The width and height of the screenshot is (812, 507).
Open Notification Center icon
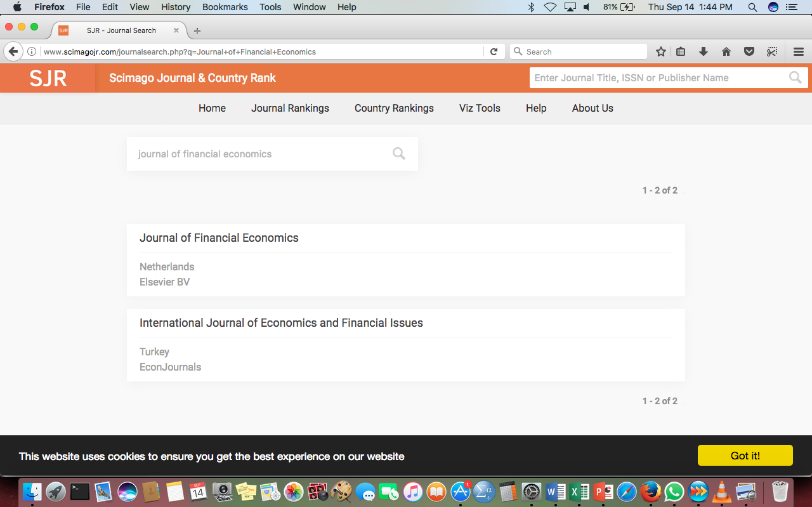pyautogui.click(x=791, y=7)
